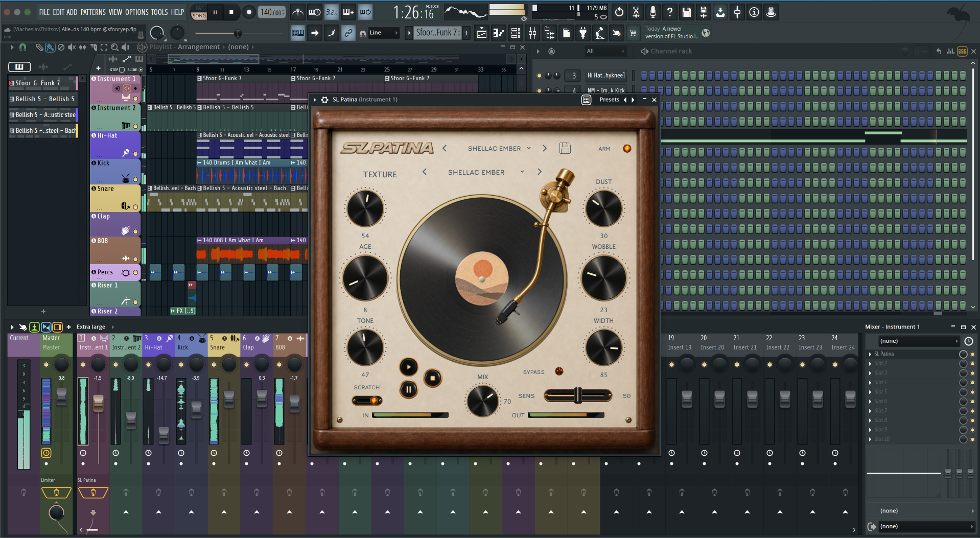
Task: Open undo history icon in toolbar
Action: pyautogui.click(x=619, y=12)
